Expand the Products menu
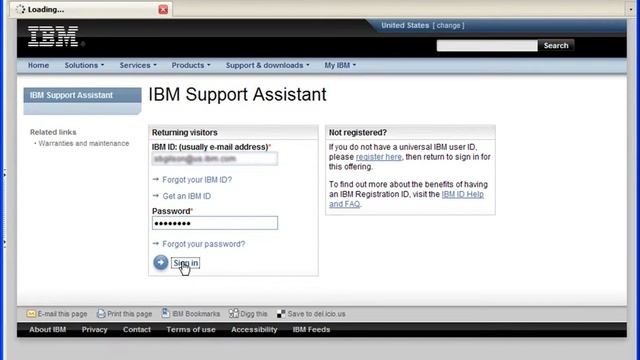 pyautogui.click(x=191, y=65)
